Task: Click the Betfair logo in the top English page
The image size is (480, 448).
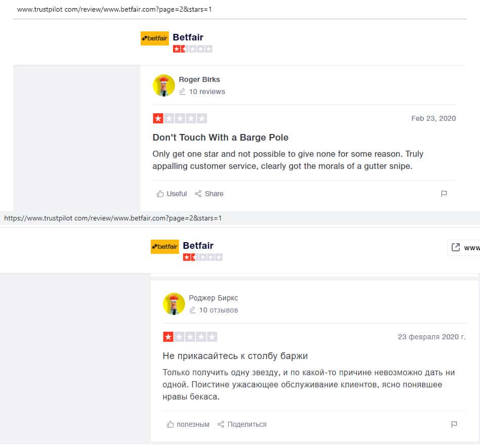Action: (x=155, y=38)
